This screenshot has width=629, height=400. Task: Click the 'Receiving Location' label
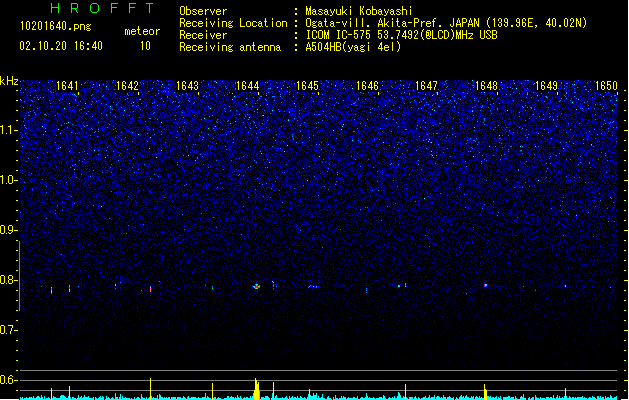[233, 23]
